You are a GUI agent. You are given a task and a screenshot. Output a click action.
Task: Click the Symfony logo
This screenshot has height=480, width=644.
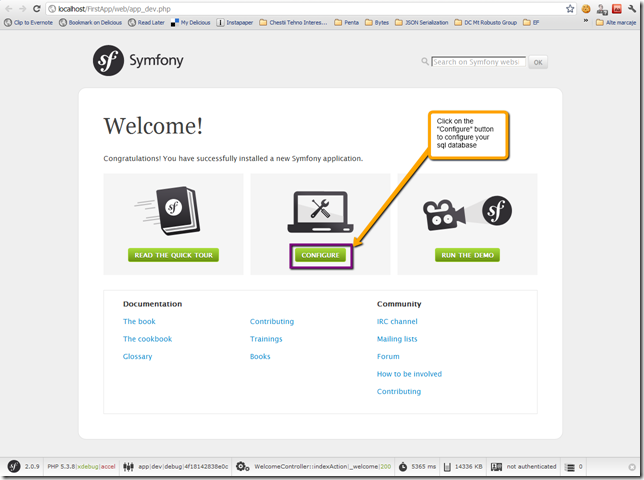[x=138, y=61]
